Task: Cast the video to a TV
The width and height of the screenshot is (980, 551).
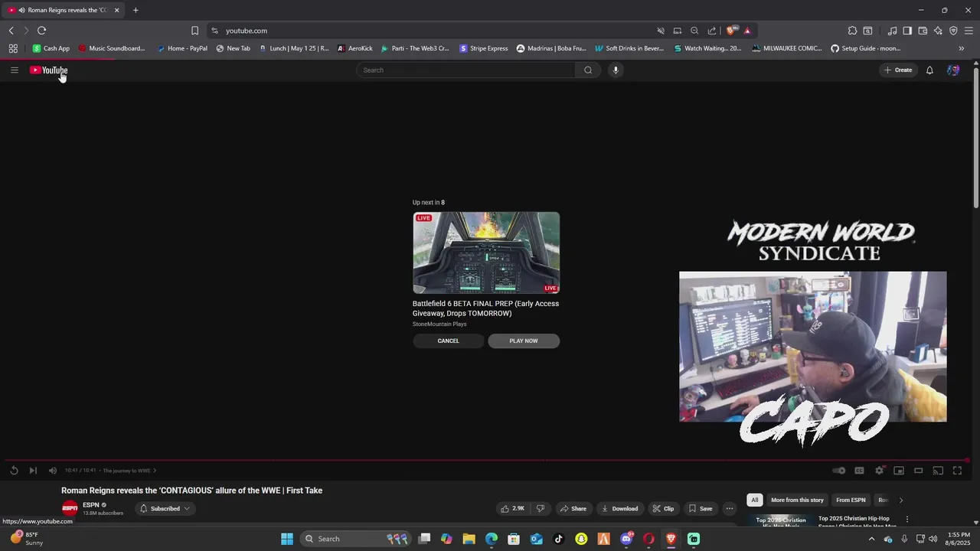Action: pos(938,471)
